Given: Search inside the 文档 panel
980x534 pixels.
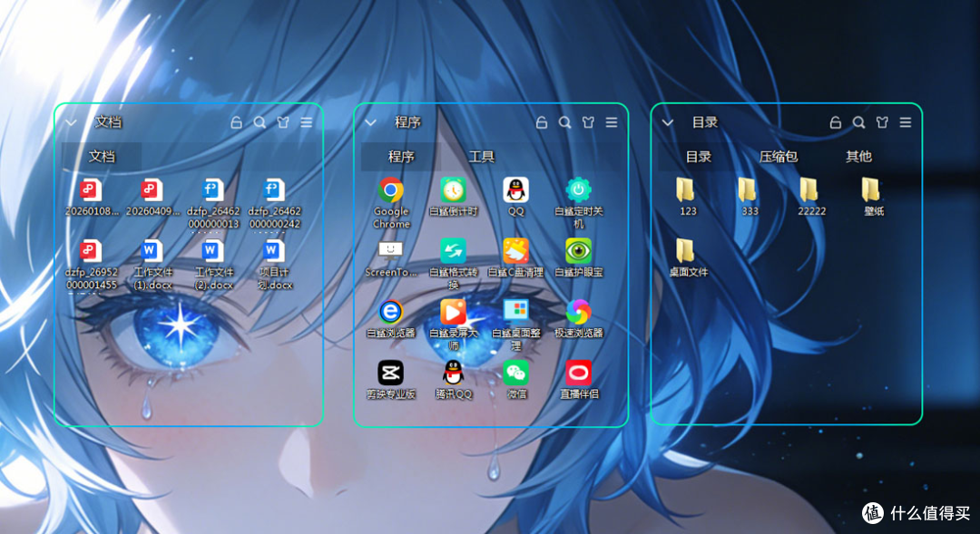Looking at the screenshot, I should point(260,123).
